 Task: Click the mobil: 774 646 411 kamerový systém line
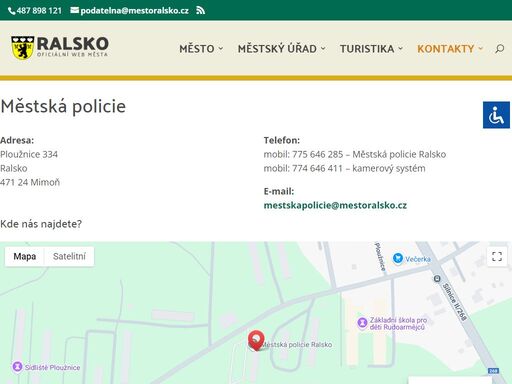pyautogui.click(x=344, y=168)
